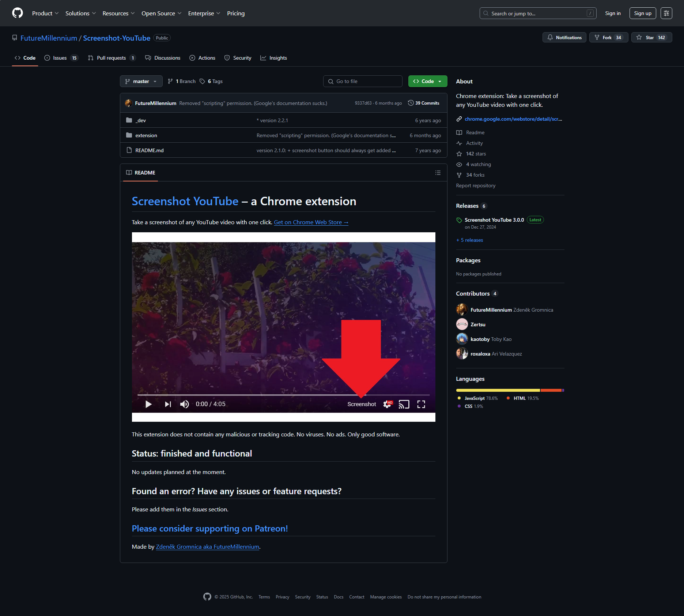
Task: Click the Sign up button
Action: 643,13
